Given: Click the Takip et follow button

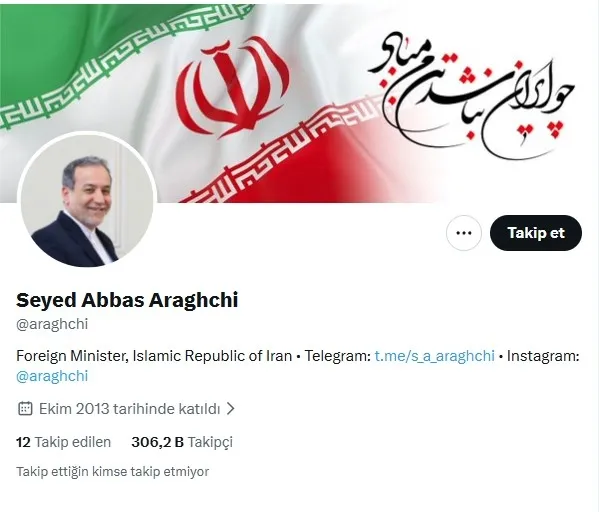Looking at the screenshot, I should [536, 233].
